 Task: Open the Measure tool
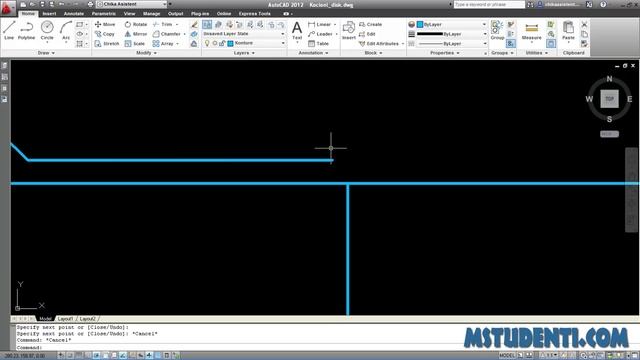[x=531, y=31]
